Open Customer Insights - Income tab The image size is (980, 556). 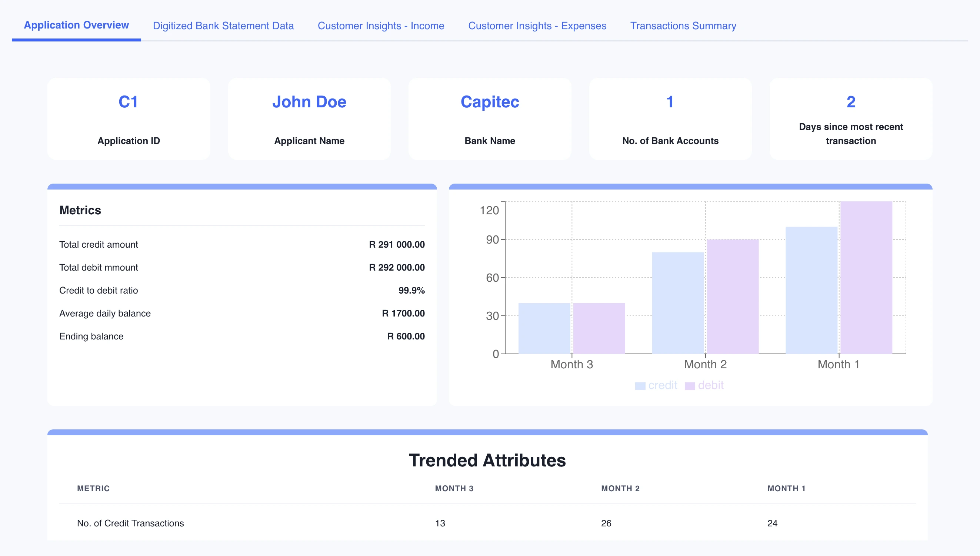click(381, 26)
